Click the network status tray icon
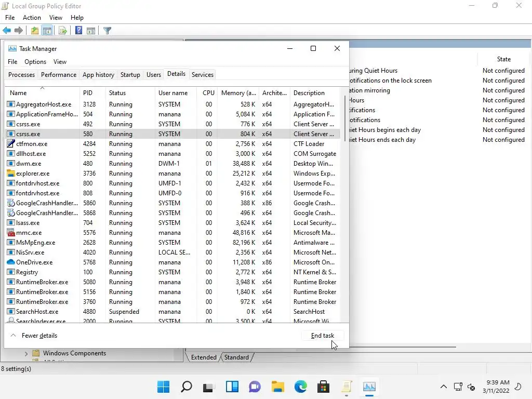Screen dimensions: 532x399 (458, 387)
